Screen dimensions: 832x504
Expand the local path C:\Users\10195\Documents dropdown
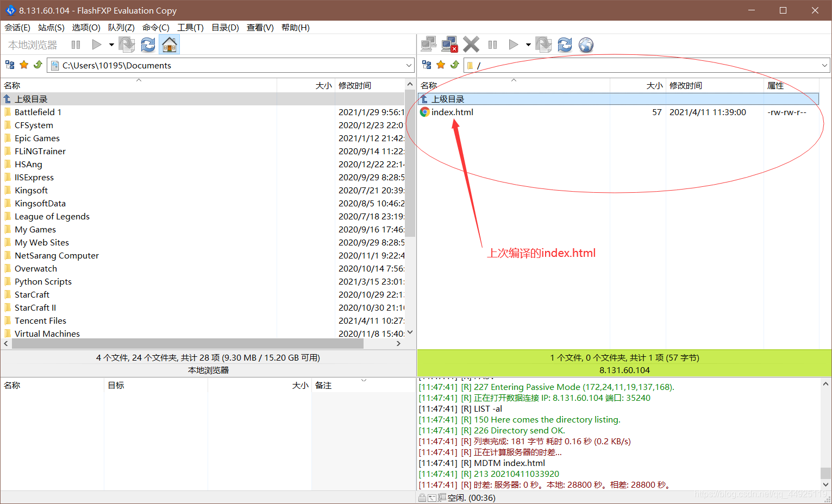pos(409,65)
